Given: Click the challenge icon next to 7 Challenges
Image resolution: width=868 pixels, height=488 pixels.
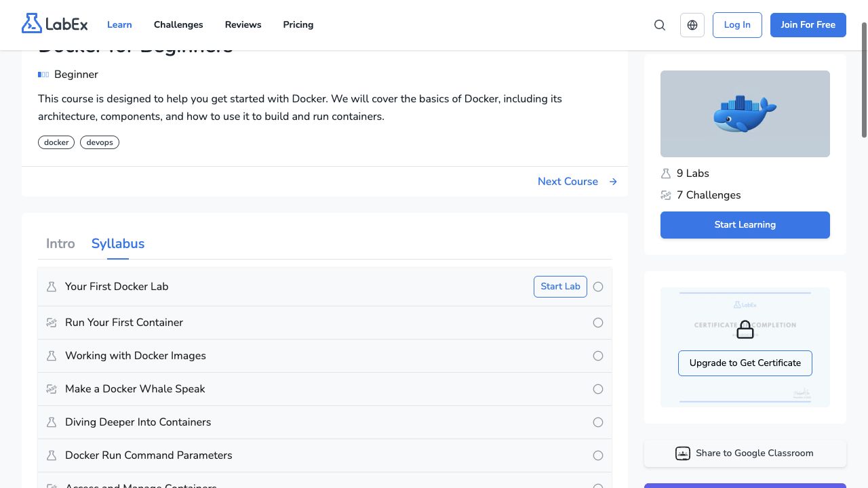Looking at the screenshot, I should click(666, 195).
